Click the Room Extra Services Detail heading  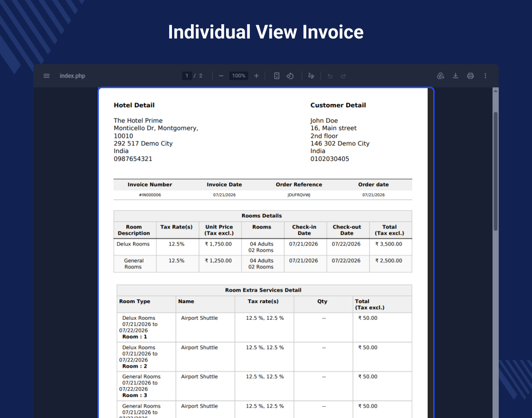point(263,290)
